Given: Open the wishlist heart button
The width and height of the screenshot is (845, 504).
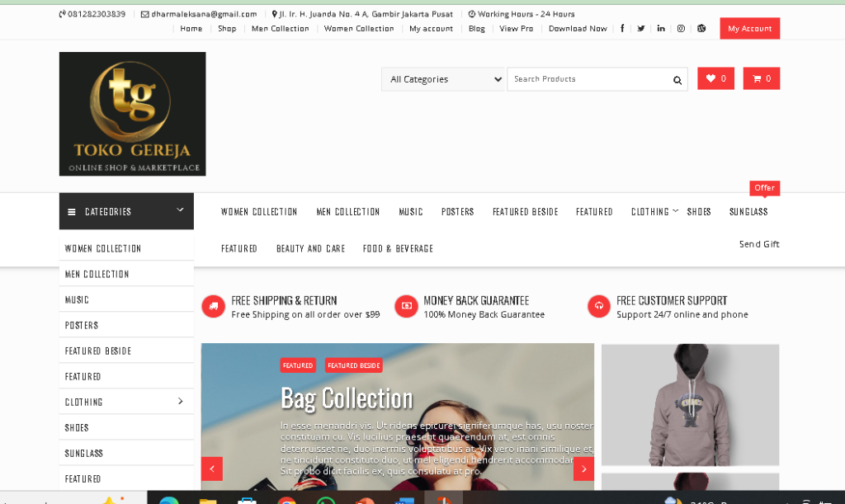Looking at the screenshot, I should [715, 78].
